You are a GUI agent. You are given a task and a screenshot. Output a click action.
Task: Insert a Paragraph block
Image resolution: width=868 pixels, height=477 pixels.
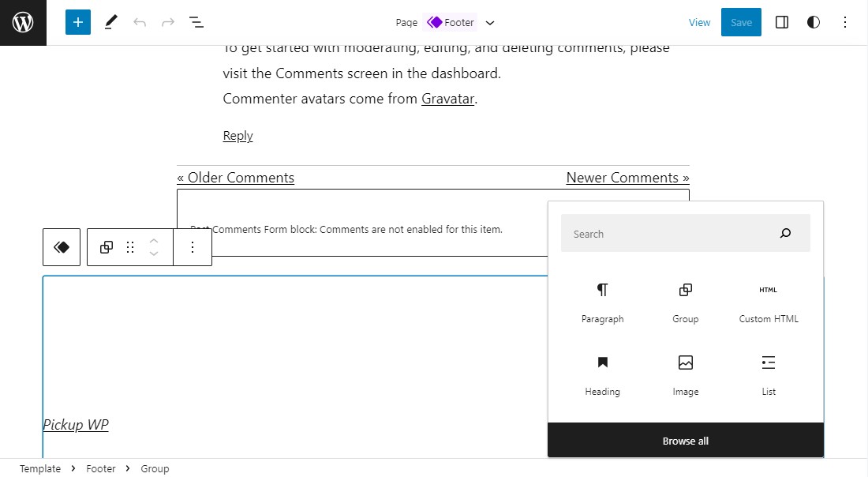coord(602,303)
